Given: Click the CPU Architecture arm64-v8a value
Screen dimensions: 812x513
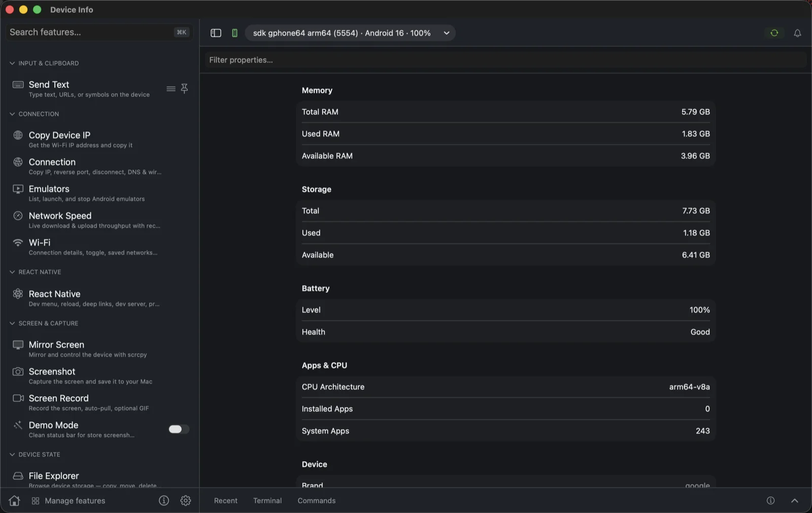Looking at the screenshot, I should click(689, 387).
